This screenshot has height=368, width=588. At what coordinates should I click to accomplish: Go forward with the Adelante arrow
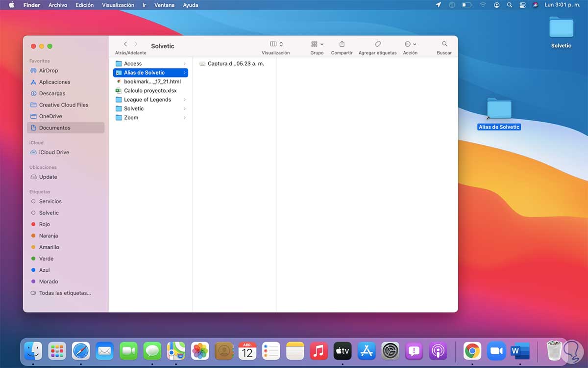click(136, 44)
